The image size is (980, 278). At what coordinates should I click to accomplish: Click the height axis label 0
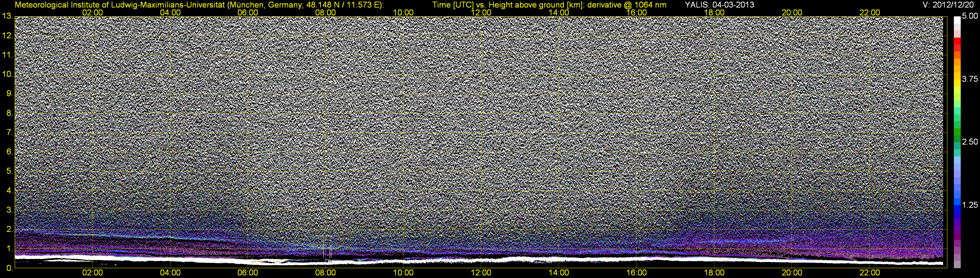[9, 268]
